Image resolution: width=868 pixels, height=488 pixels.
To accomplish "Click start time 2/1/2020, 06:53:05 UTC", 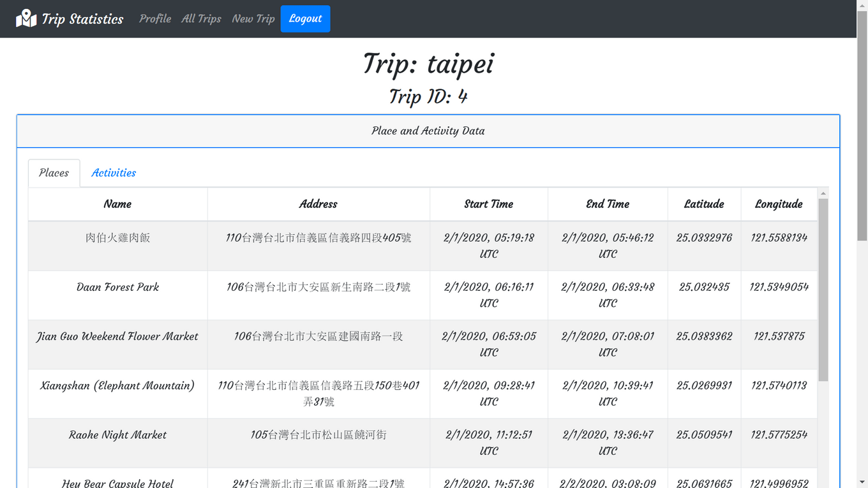I will (x=489, y=344).
